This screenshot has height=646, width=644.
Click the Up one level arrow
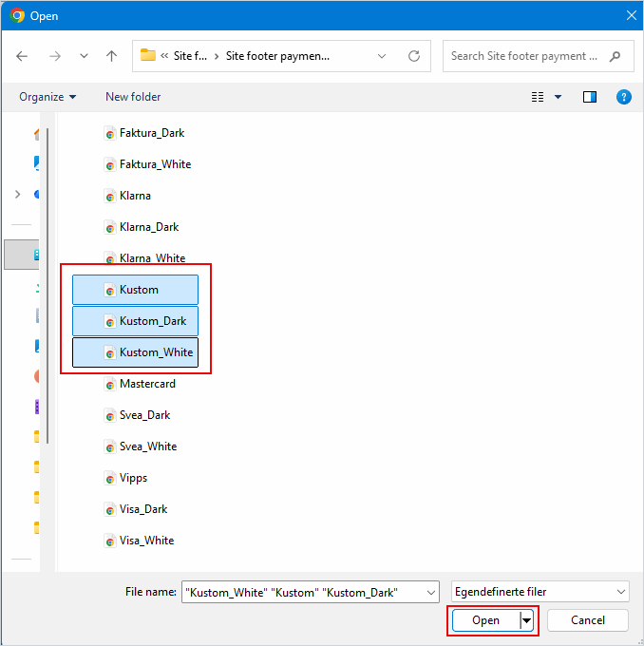[x=111, y=56]
